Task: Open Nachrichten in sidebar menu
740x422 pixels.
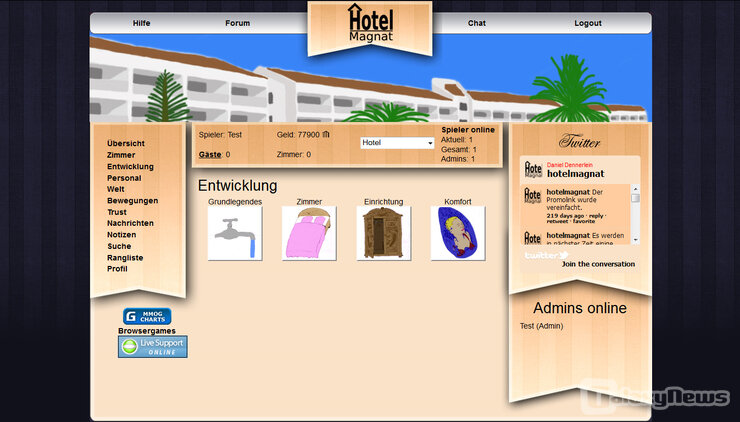Action: [130, 223]
